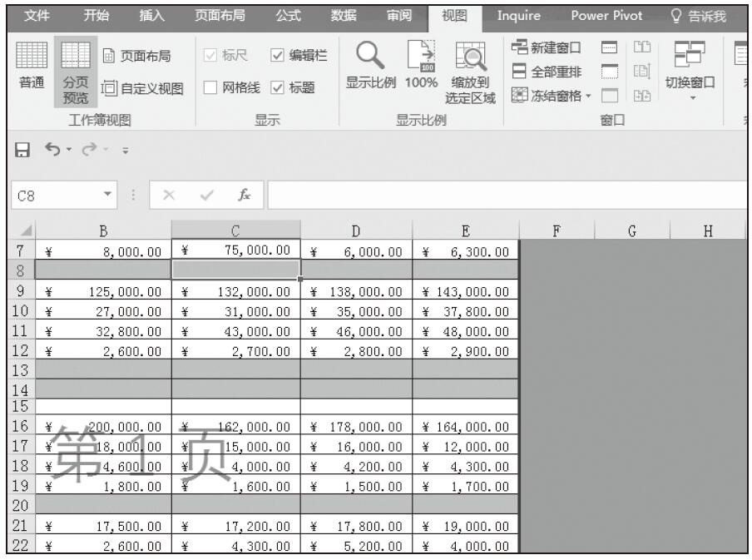
Task: Customize Quick Access Toolbar dropdown
Action: click(x=125, y=151)
